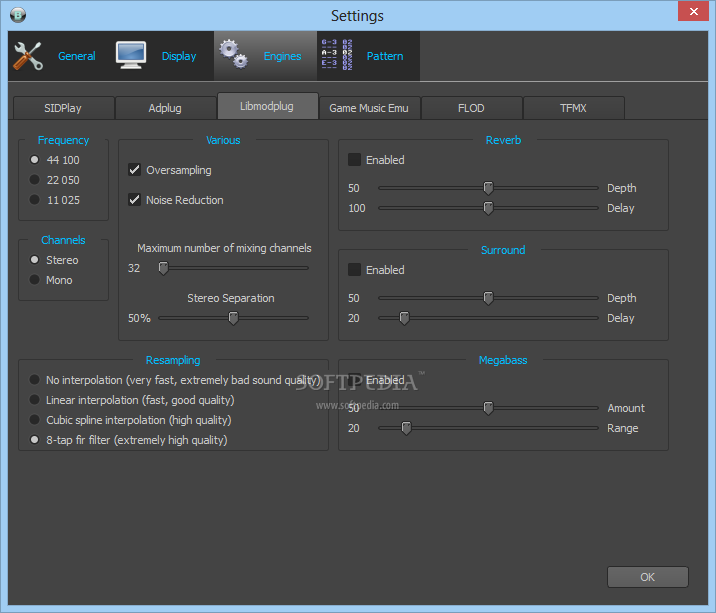Image resolution: width=716 pixels, height=613 pixels.
Task: Click the Surround Depth slider handle
Action: point(488,298)
